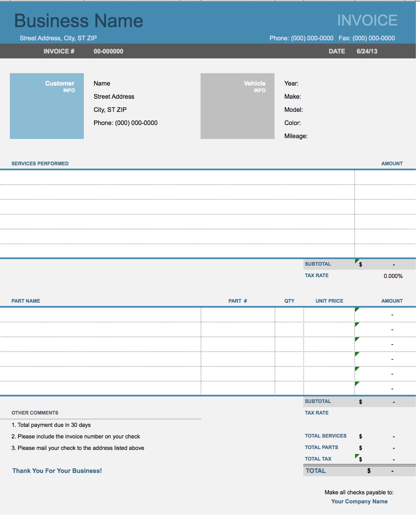Select the vehicle Model: field

(293, 110)
